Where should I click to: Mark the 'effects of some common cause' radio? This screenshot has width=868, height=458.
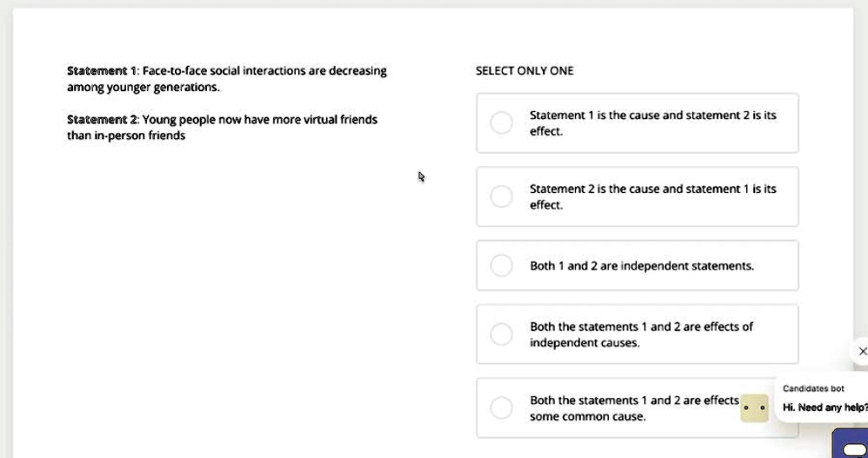(x=502, y=408)
